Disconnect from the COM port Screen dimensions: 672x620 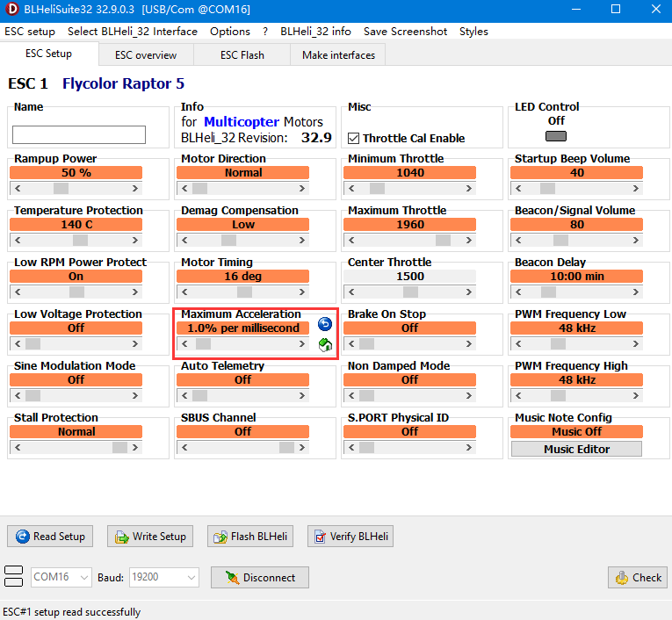260,577
